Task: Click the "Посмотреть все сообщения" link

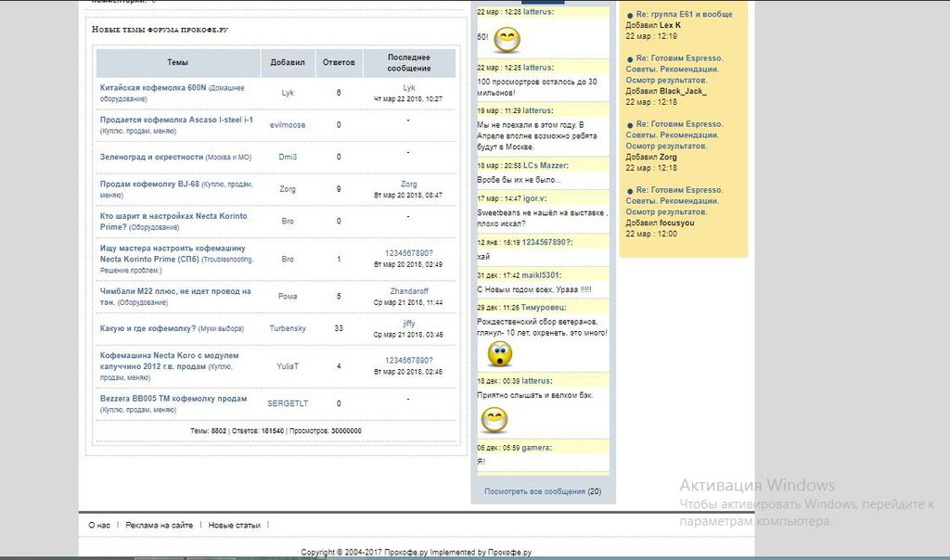Action: pyautogui.click(x=534, y=491)
